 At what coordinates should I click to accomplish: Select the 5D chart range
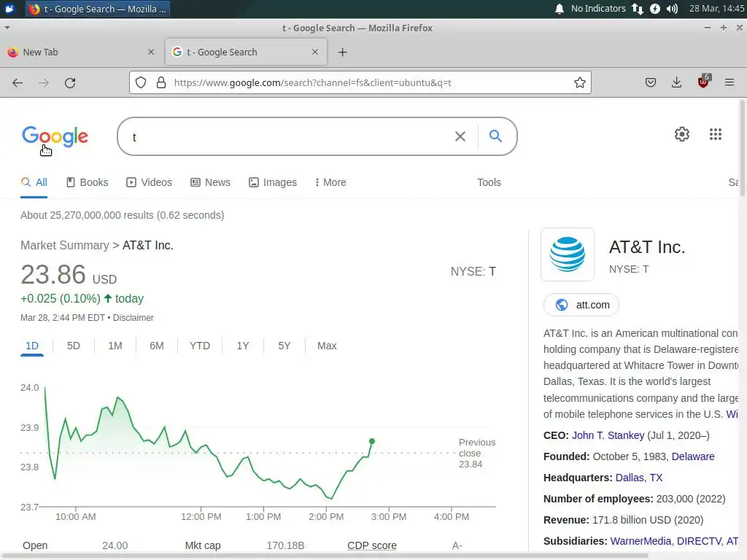pyautogui.click(x=74, y=346)
